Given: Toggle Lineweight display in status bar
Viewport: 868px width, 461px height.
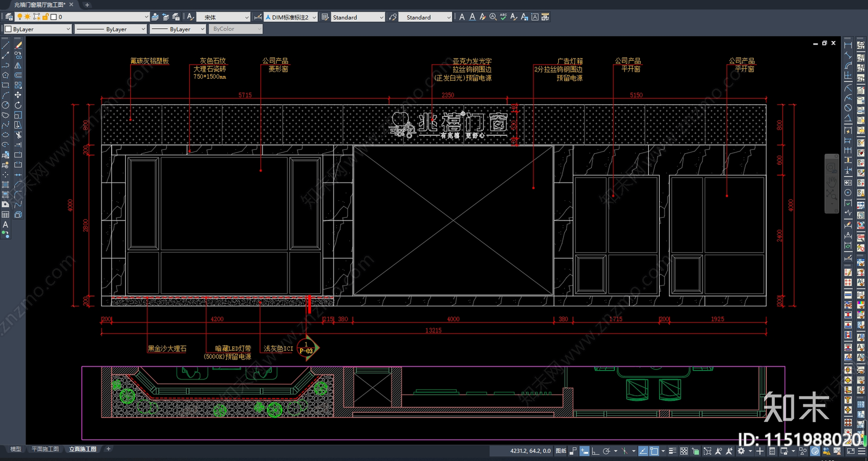Looking at the screenshot, I should [673, 451].
